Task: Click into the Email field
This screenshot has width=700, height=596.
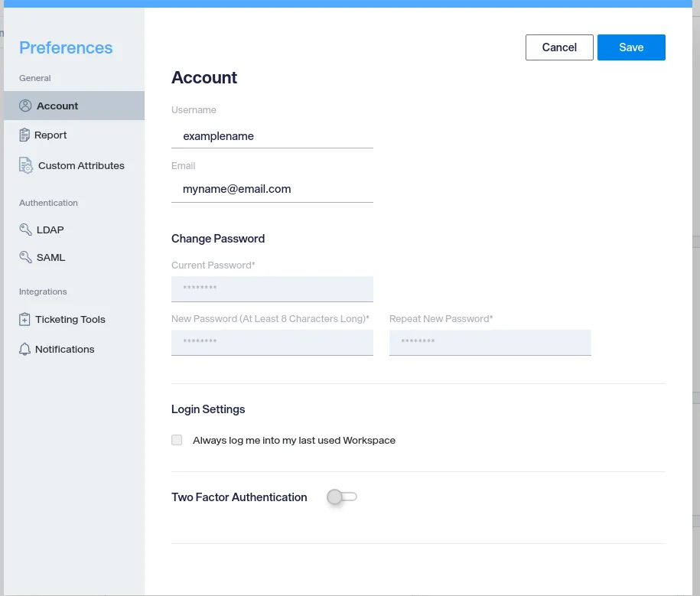Action: (x=272, y=189)
